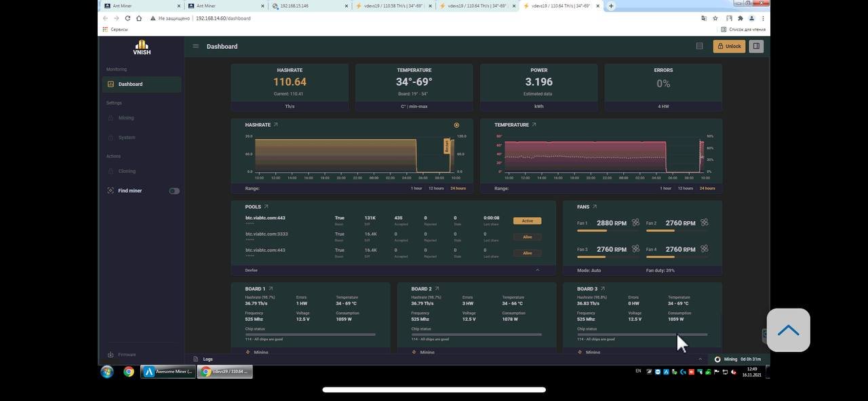Open the Fans panel arrow icon
Viewport: 868px width, 401px height.
(595, 207)
